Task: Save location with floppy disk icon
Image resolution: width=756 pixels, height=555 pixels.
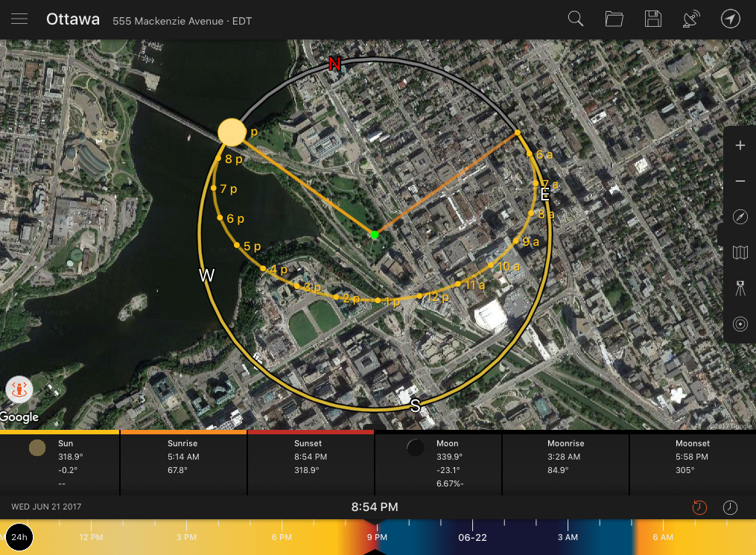Action: [653, 19]
